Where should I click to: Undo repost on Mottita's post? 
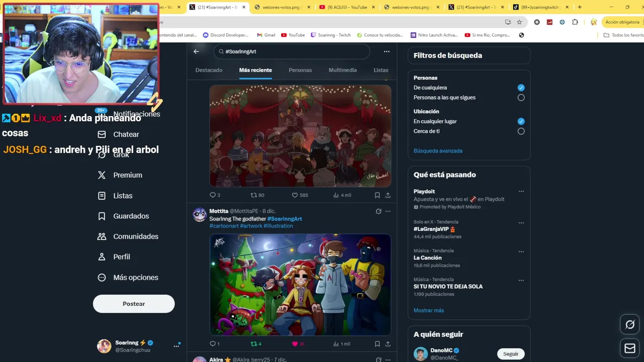[x=256, y=344]
